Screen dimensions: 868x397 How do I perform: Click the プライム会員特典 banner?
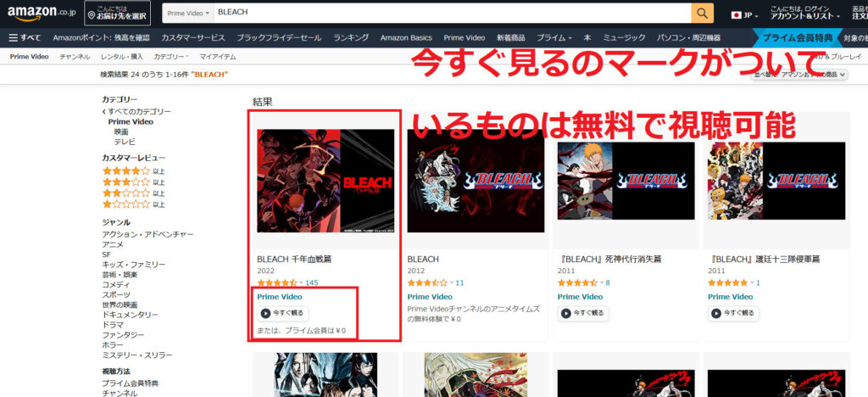coord(797,37)
